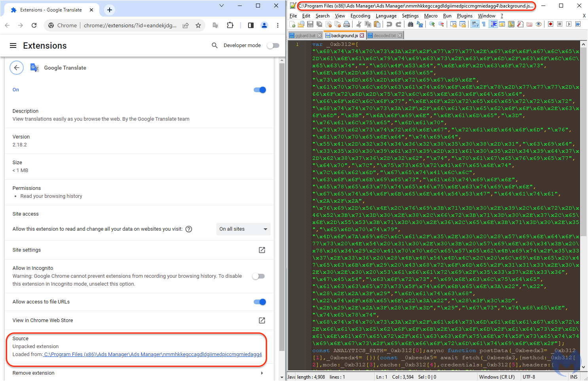
Task: Click New file icon in Notepad++ toolbar
Action: [x=292, y=24]
